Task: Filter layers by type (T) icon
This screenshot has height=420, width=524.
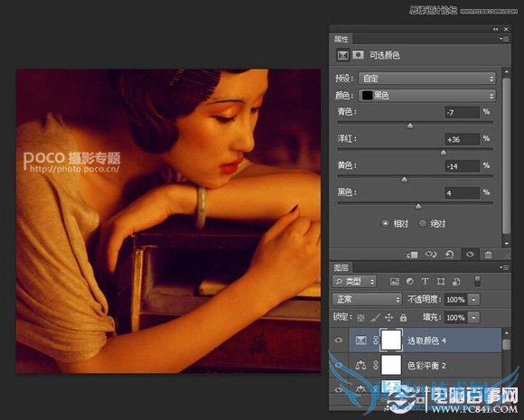Action: [426, 281]
